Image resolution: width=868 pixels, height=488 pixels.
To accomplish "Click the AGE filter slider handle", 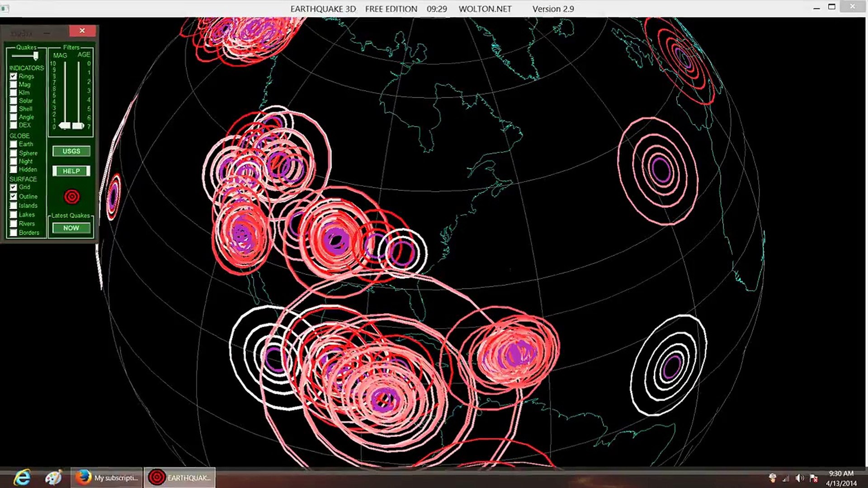I will coord(78,126).
